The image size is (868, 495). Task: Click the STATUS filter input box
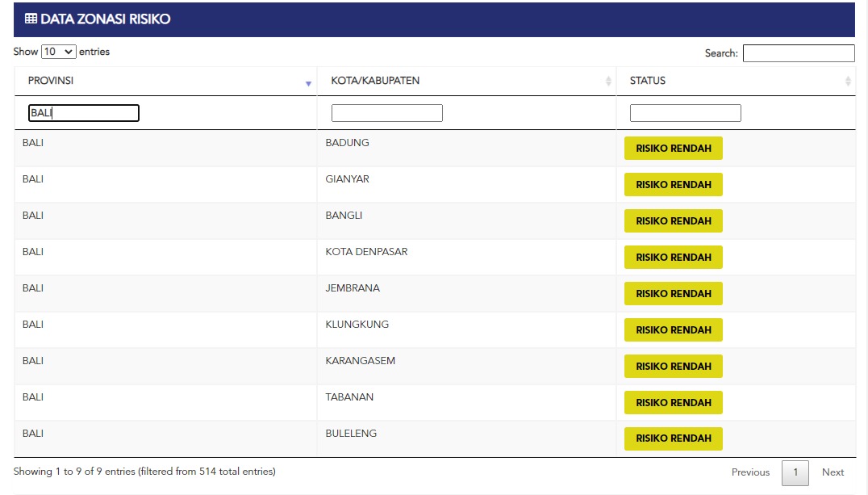(x=685, y=113)
